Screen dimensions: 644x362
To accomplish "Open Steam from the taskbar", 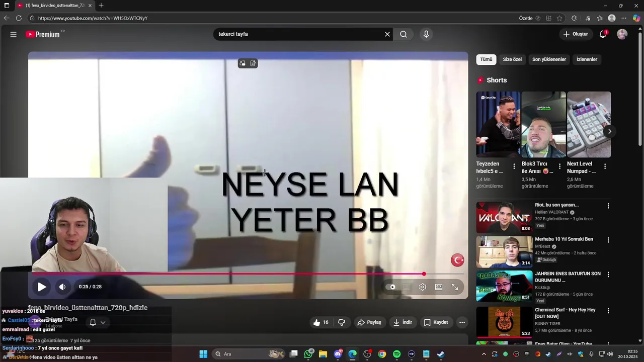I will pyautogui.click(x=441, y=354).
